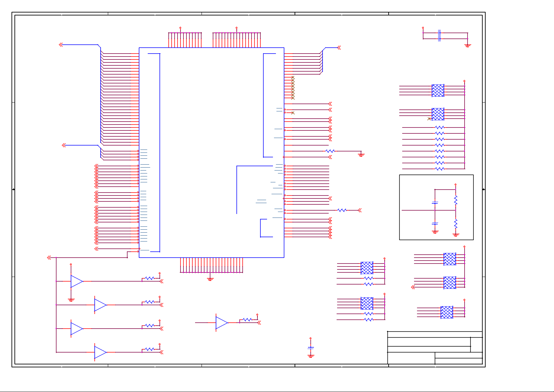Viewport: 554px width, 392px height.
Task: Select the upper capacitor inside the dashed box
Action: 435,203
